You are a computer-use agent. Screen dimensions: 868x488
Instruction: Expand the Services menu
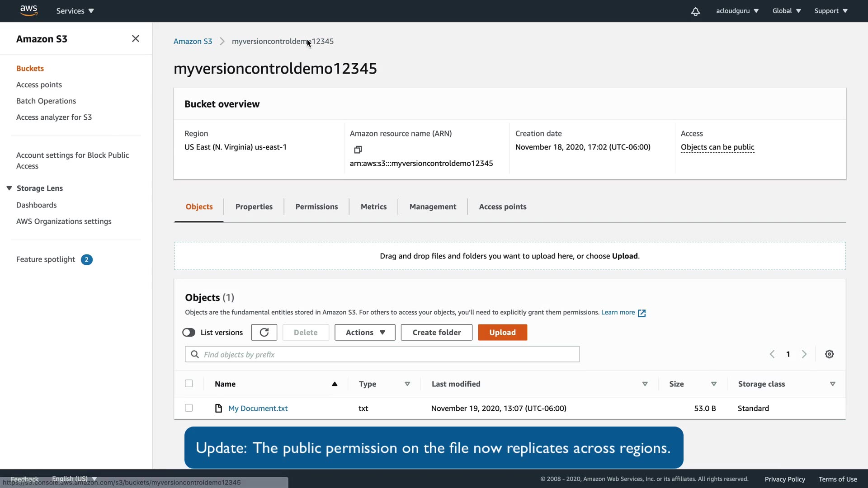[75, 11]
